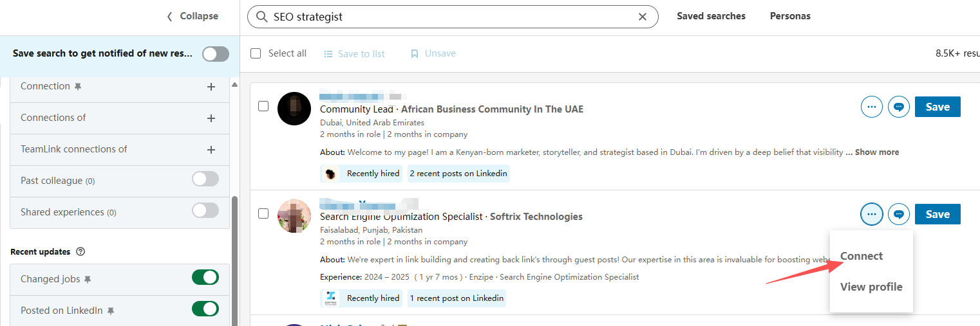
Task: Enable the Past colleague filter toggle
Action: (205, 179)
